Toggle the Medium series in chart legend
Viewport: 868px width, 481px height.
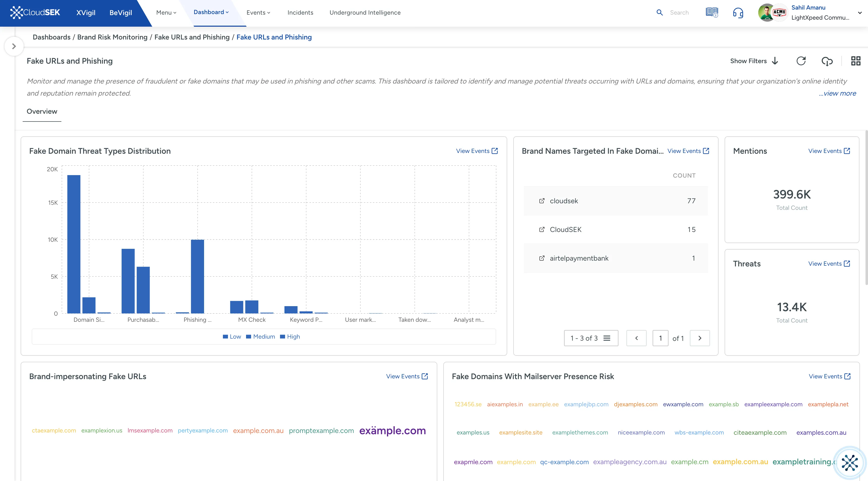(x=260, y=337)
